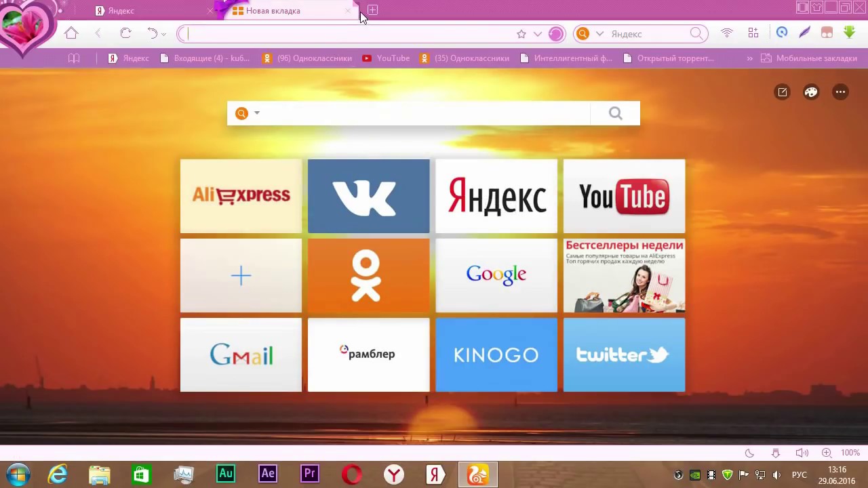This screenshot has width=868, height=488.
Task: Open the Яндекс speed dial tile
Action: tap(496, 196)
